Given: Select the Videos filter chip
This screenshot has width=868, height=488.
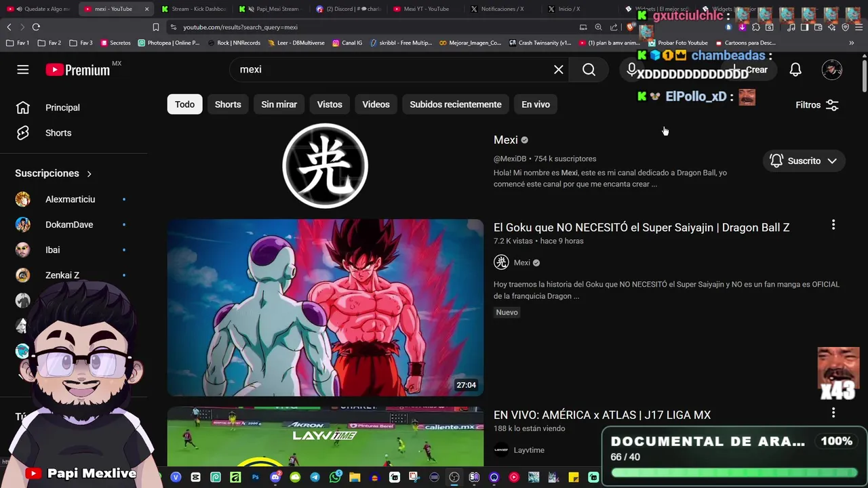Looking at the screenshot, I should (376, 104).
